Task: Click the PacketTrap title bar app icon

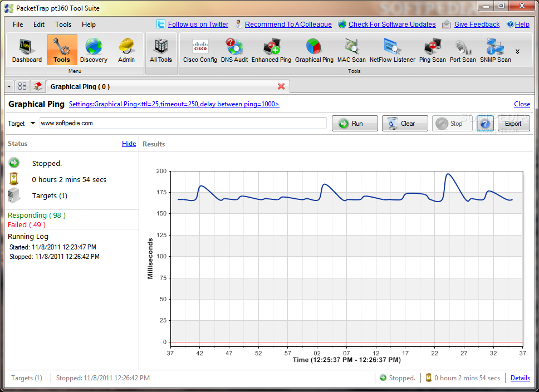Action: [9, 8]
